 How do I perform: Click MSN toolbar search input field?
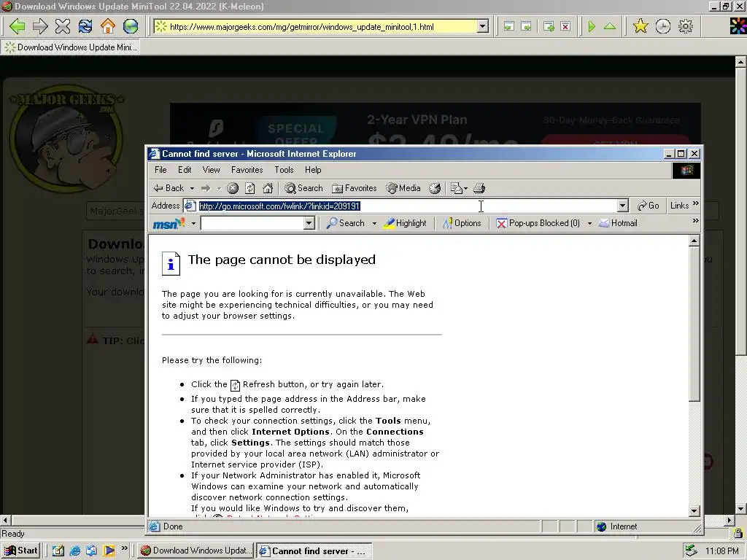[x=252, y=223]
